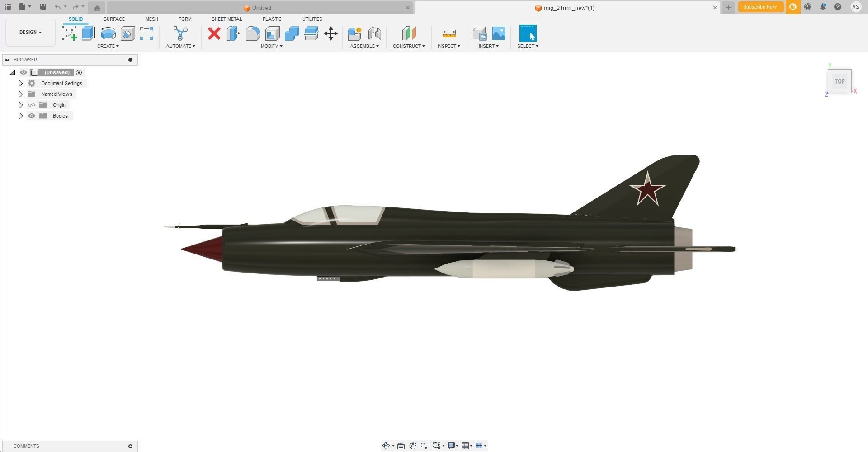Open the CREATE dropdown menu
868x452 pixels.
point(108,46)
